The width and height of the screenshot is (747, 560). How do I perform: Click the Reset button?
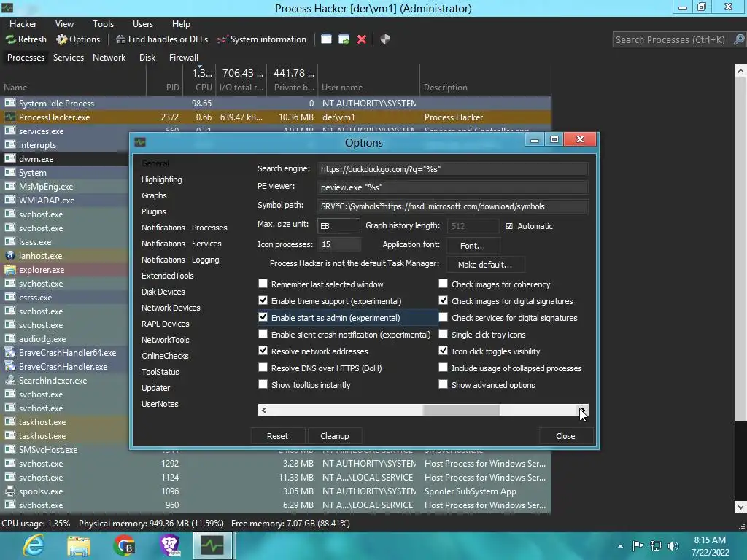[278, 436]
